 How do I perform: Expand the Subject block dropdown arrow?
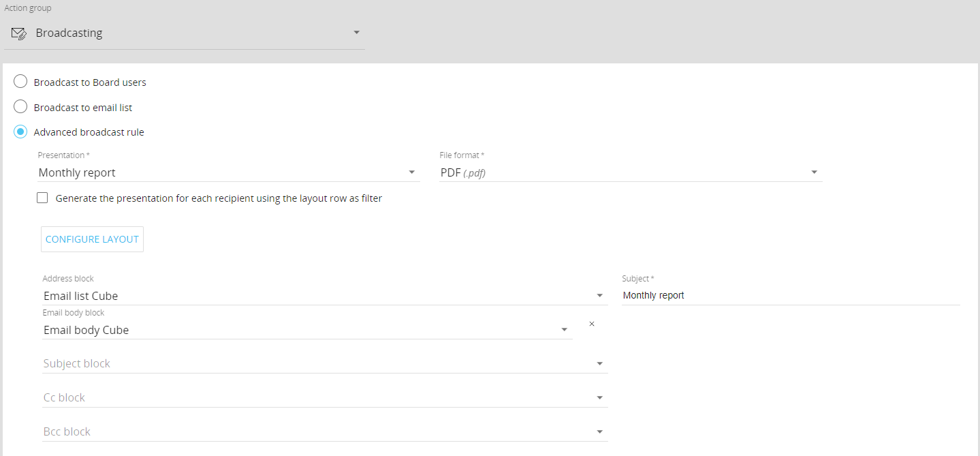click(x=599, y=364)
